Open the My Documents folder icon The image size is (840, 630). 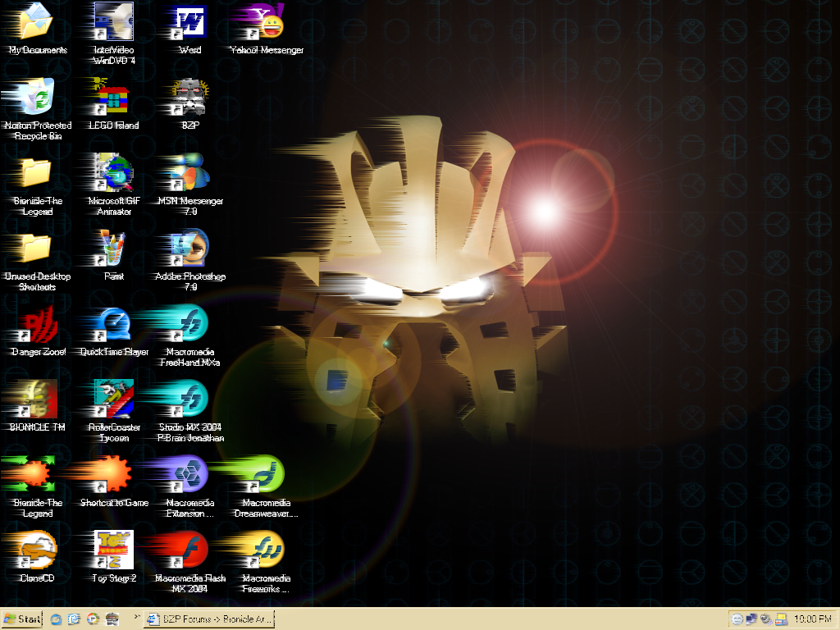click(38, 23)
